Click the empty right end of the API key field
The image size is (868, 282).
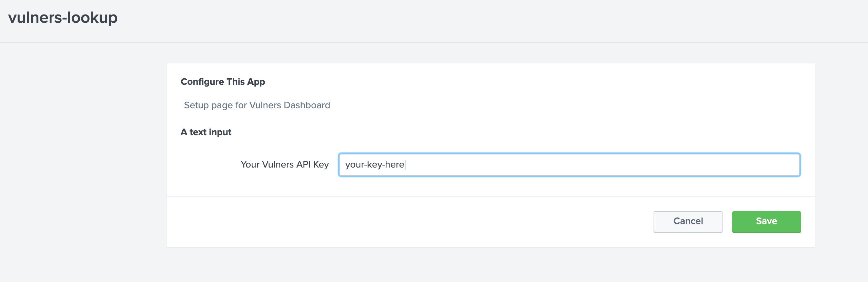758,165
